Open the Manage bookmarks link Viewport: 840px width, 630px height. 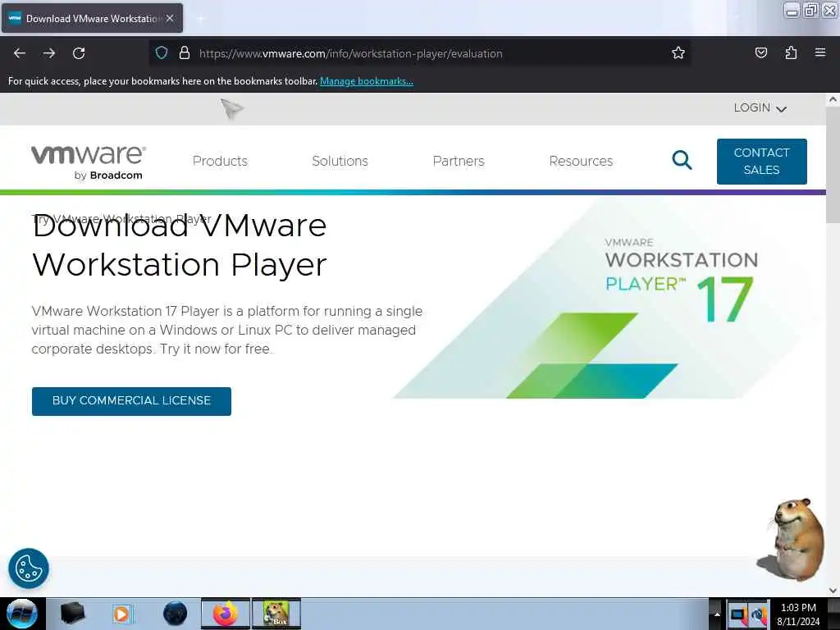pyautogui.click(x=367, y=81)
